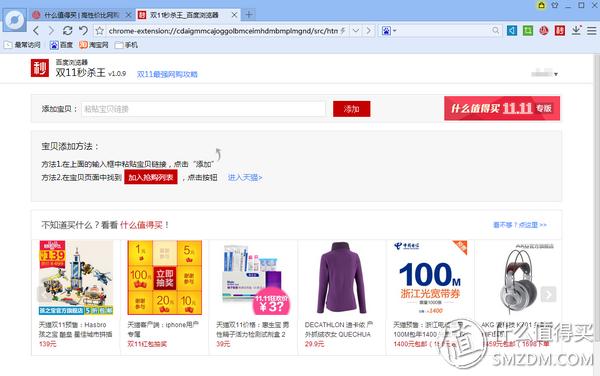Image resolution: width=600 pixels, height=376 pixels.
Task: Click the Baidu paw search engine icon
Action: pyautogui.click(x=386, y=31)
